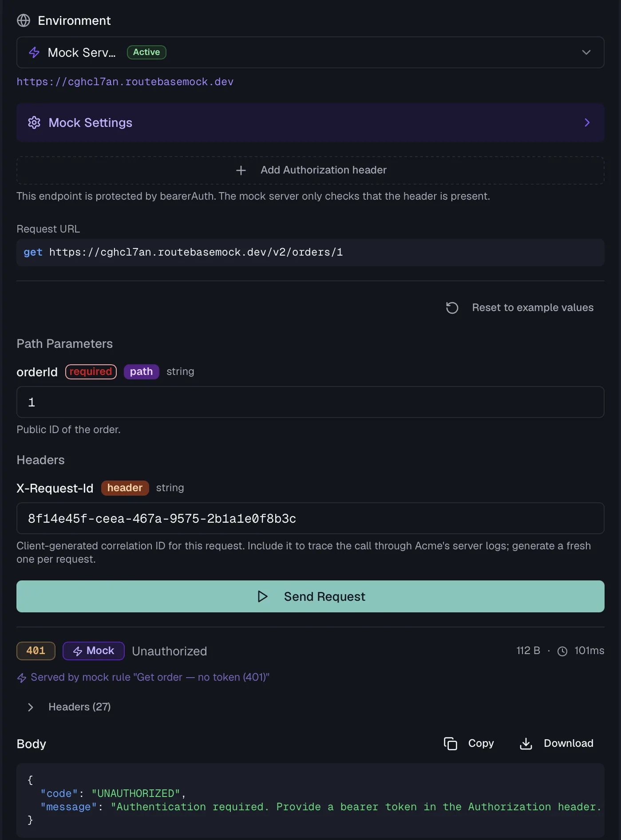
Task: Click the Environment globe icon
Action: coord(24,20)
